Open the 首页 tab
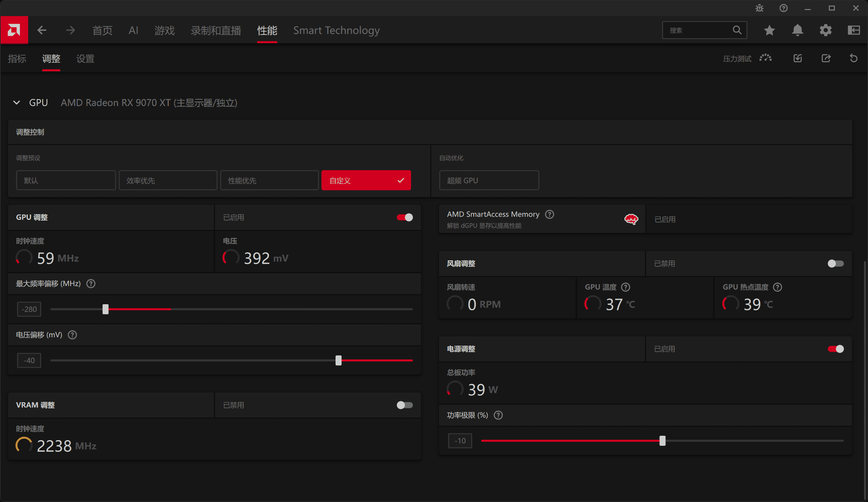 (x=102, y=30)
